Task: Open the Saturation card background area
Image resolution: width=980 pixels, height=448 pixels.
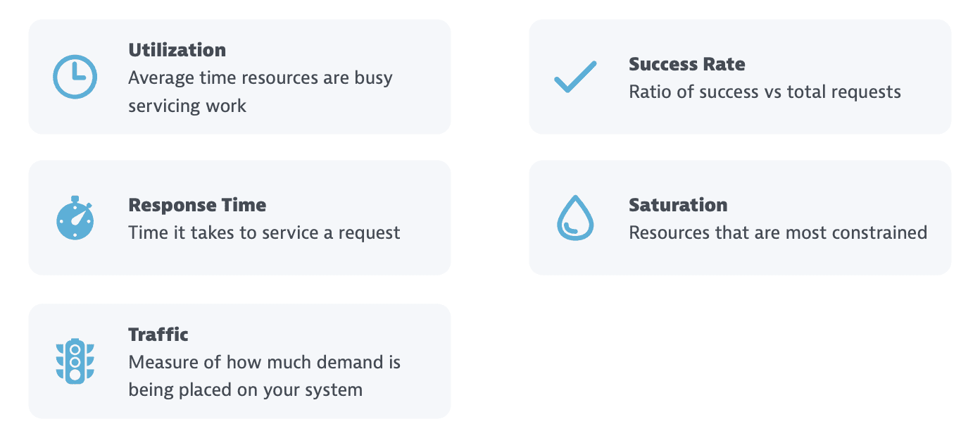Action: (x=740, y=218)
